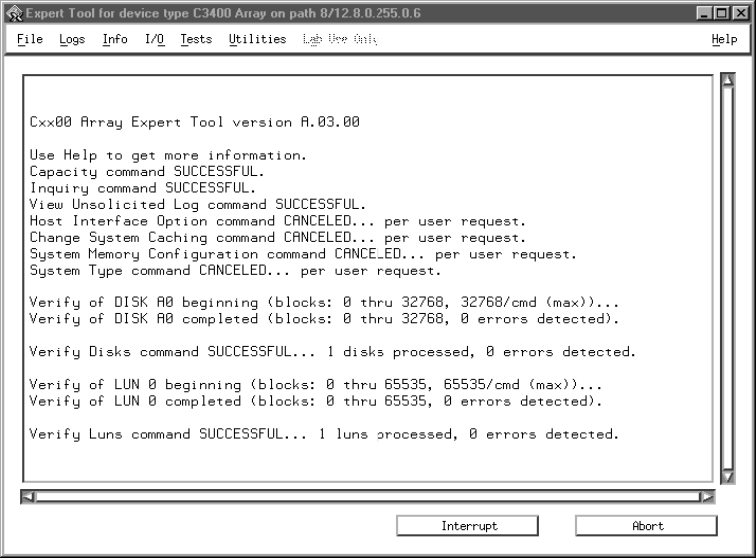Open the window system menu icon
Screen dimensions: 756x558
tap(14, 14)
